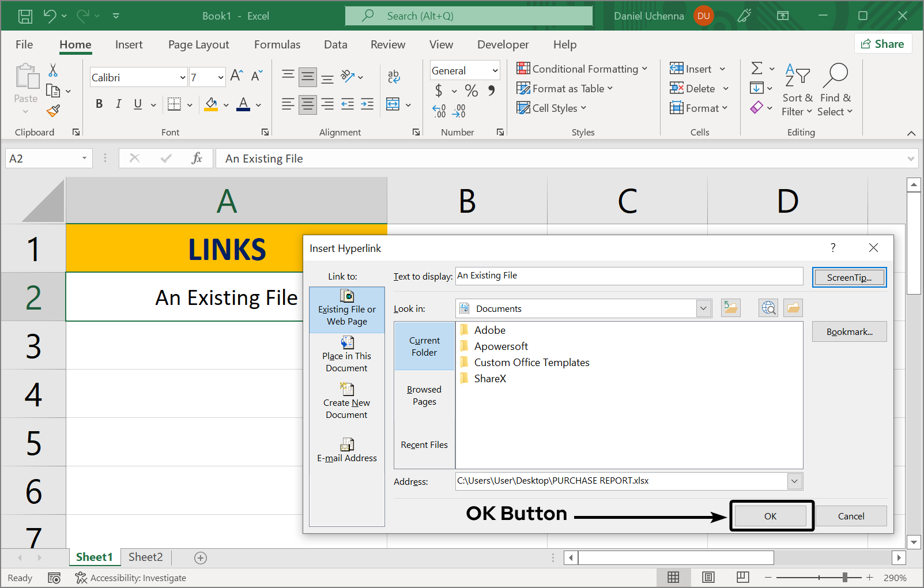
Task: Click the AutoSum icon
Action: click(757, 68)
